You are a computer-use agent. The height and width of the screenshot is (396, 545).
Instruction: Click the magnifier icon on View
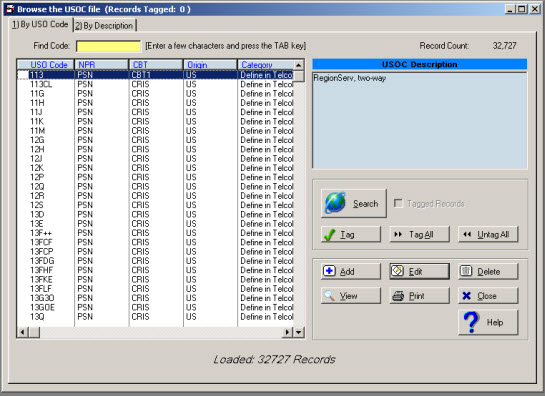point(329,296)
